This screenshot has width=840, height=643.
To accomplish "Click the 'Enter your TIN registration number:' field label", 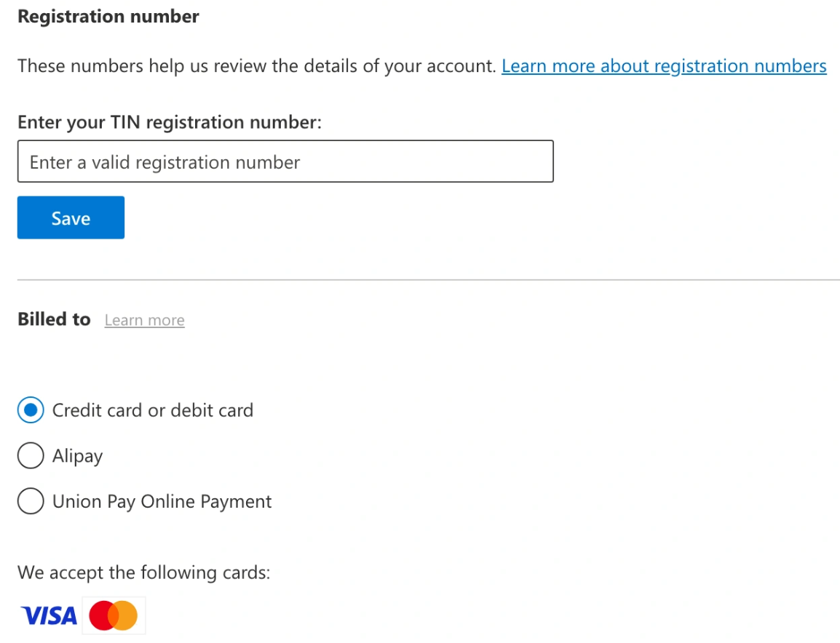I will [x=170, y=122].
